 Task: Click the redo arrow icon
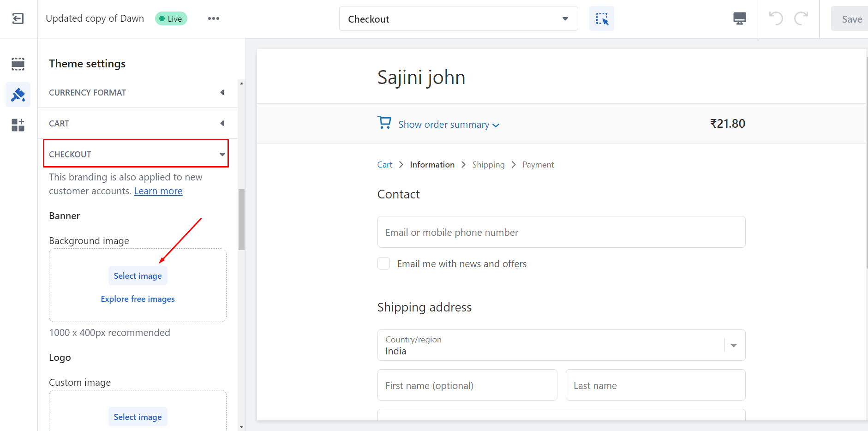[x=801, y=18]
